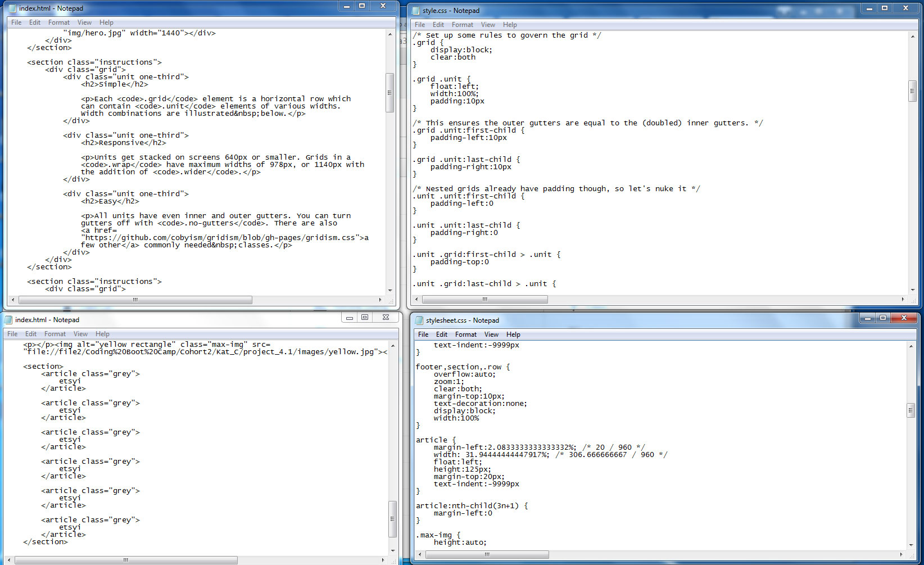Screen dimensions: 924x565
Task: Click Notepad icon in bottom-left index.html window
Action: tap(8, 320)
